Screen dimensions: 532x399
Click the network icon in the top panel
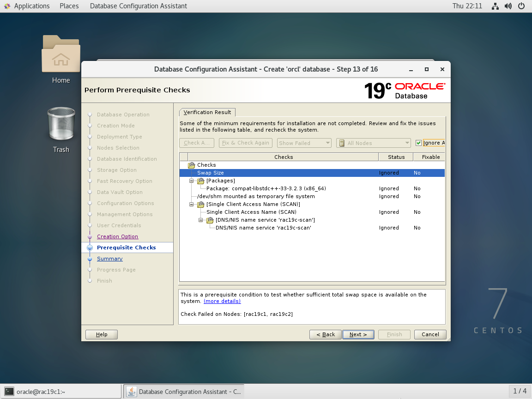point(495,6)
